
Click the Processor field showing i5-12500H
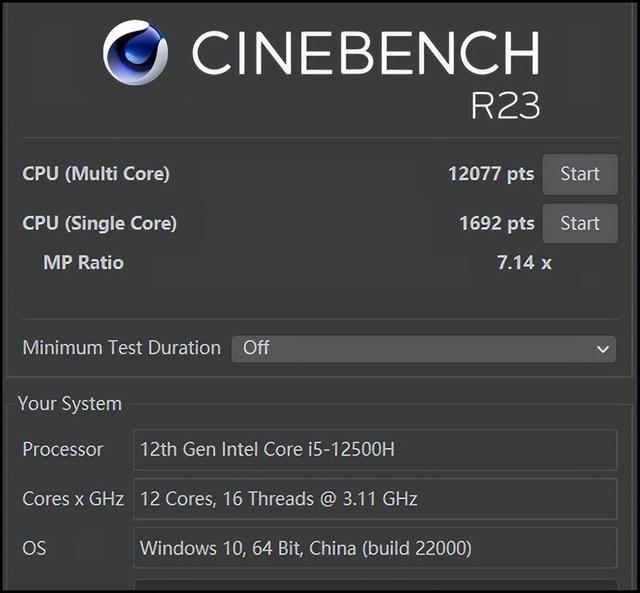pyautogui.click(x=375, y=450)
